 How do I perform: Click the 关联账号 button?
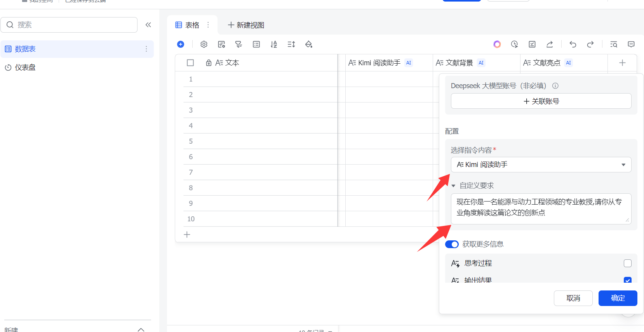pos(541,101)
